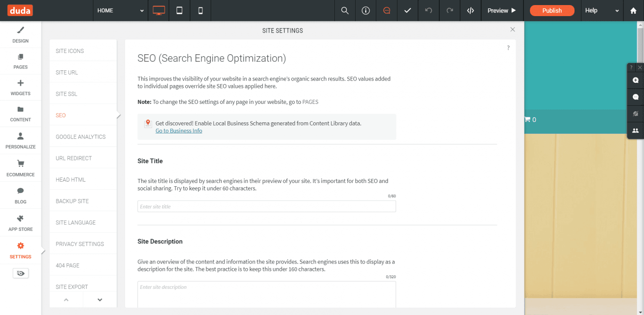Click the checkmark icon in top bar

pos(408,11)
